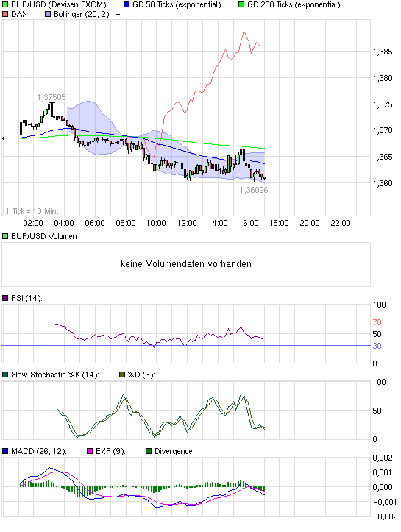401x532 pixels.
Task: Click the EUR/USD Volumen legend swatch
Action: pyautogui.click(x=5, y=236)
